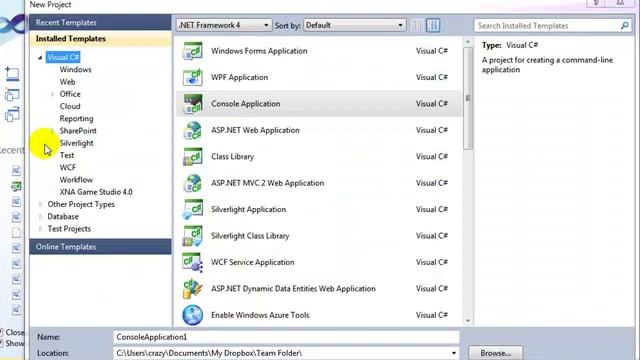Select the WPF Application template icon
The height and width of the screenshot is (360, 640).
(x=192, y=78)
